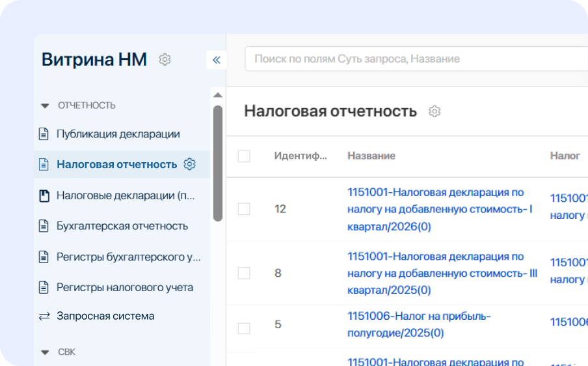The height and width of the screenshot is (366, 588).
Task: Click document icon of Публикация декларации
Action: tap(44, 134)
